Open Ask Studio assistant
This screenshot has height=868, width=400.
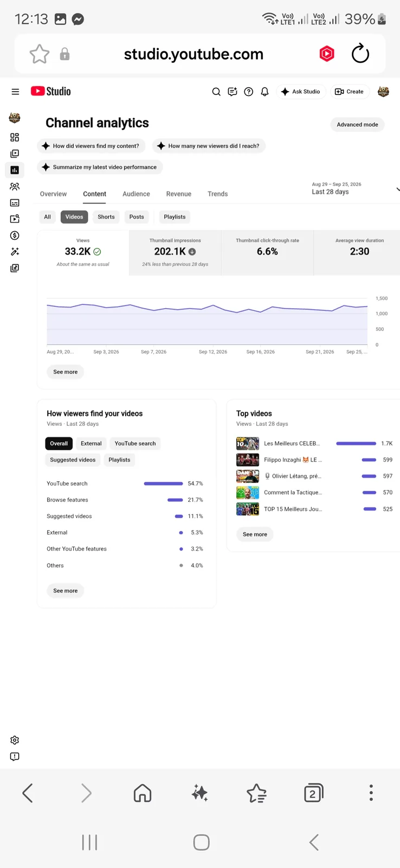pos(301,92)
